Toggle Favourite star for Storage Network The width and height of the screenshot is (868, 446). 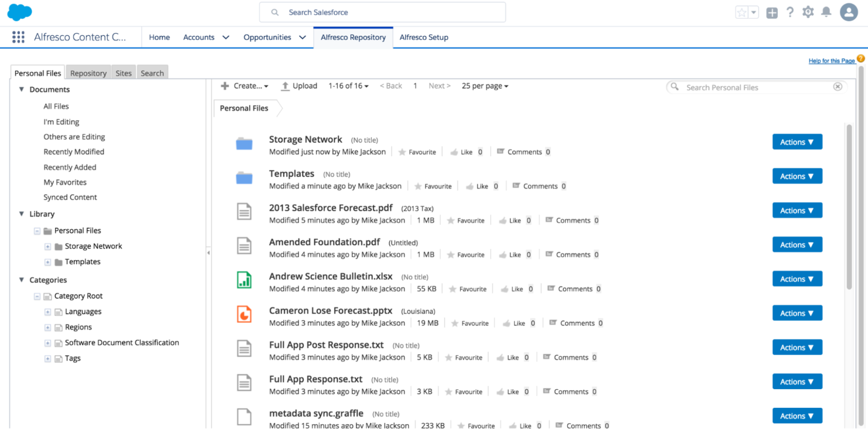pyautogui.click(x=402, y=152)
